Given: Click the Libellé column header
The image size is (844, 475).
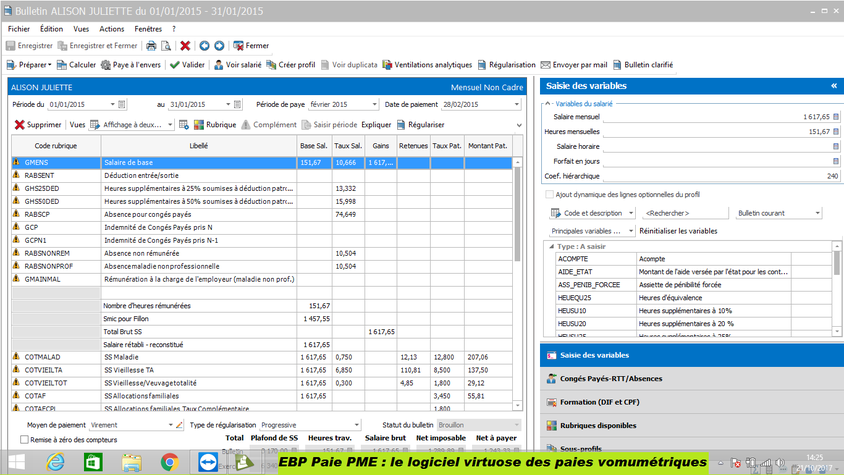Looking at the screenshot, I should 199,146.
